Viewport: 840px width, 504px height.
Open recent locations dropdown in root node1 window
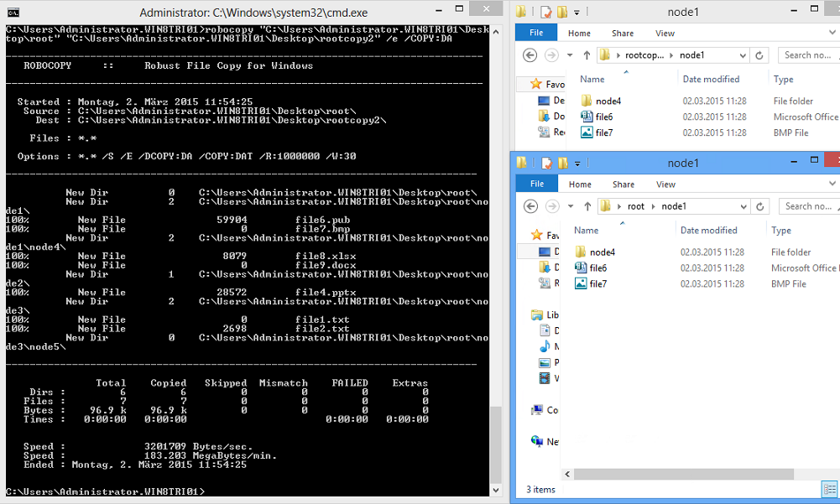coord(571,206)
